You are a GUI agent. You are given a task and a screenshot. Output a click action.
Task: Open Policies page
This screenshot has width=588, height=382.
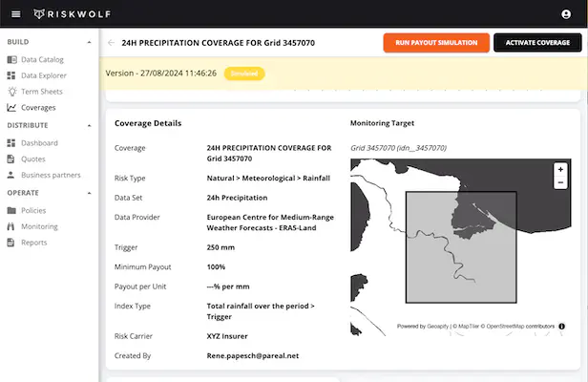click(33, 210)
